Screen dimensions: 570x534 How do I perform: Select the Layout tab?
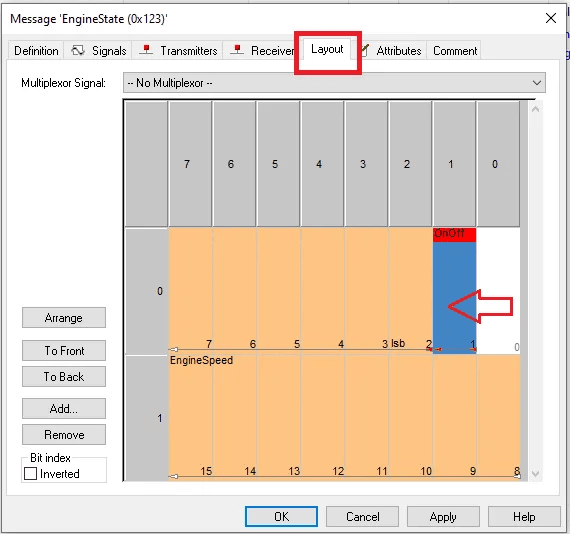click(327, 49)
